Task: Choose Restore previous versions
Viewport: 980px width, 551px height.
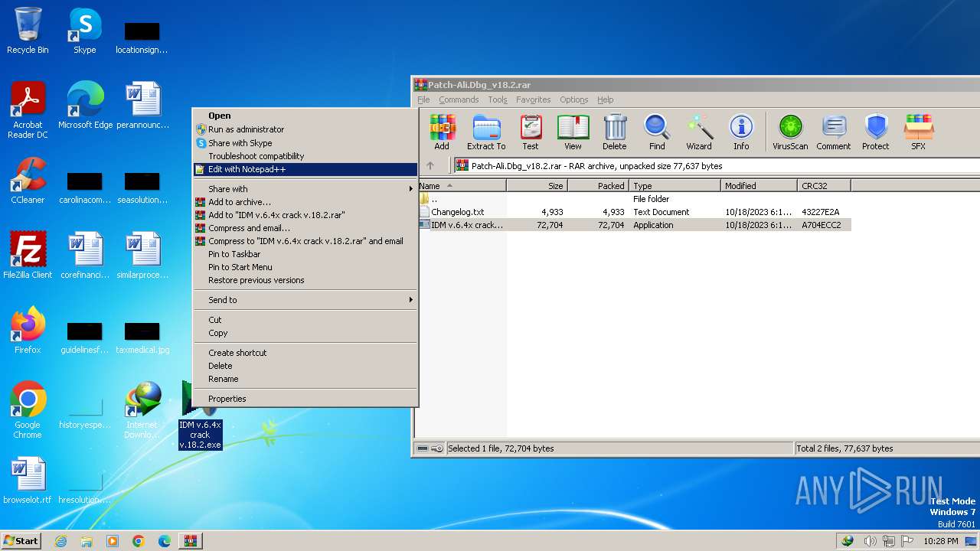Action: click(x=305, y=280)
